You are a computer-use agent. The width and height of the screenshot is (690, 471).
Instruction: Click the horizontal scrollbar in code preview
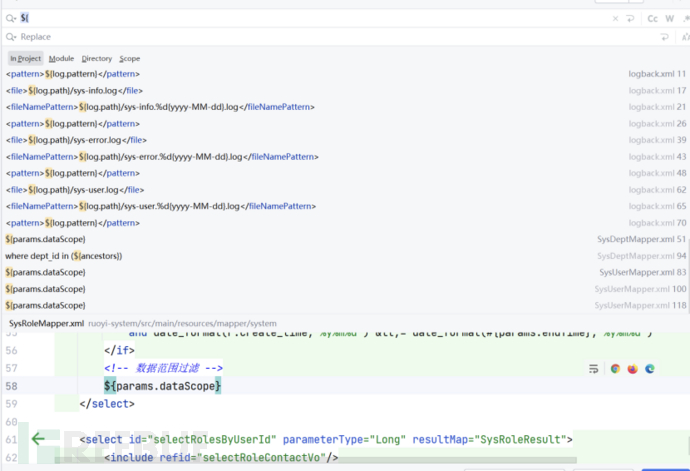[300, 465]
